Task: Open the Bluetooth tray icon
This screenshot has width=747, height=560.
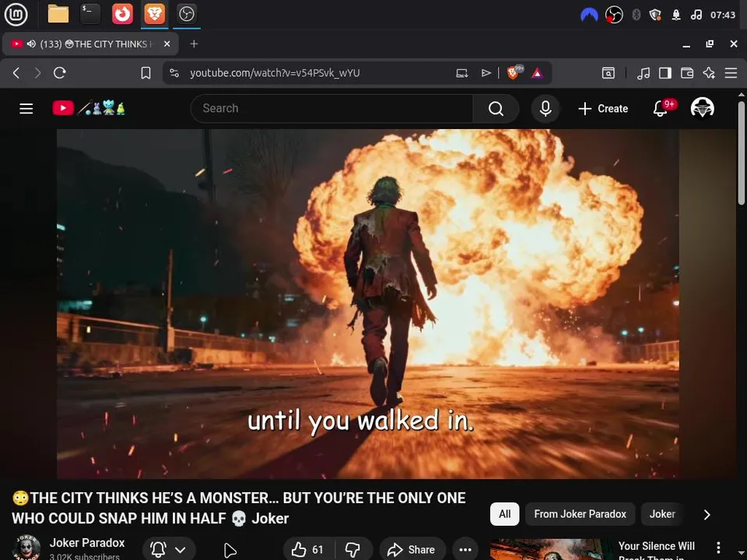Action: tap(636, 15)
